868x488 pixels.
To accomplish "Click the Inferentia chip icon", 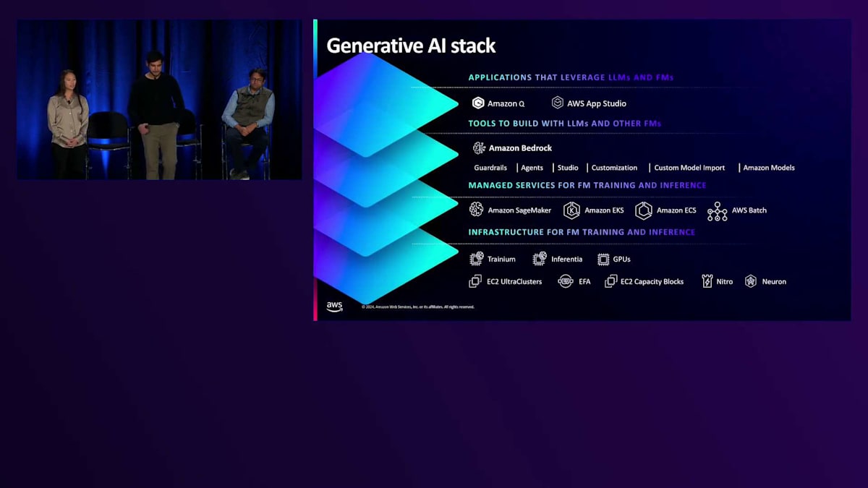I will click(540, 259).
